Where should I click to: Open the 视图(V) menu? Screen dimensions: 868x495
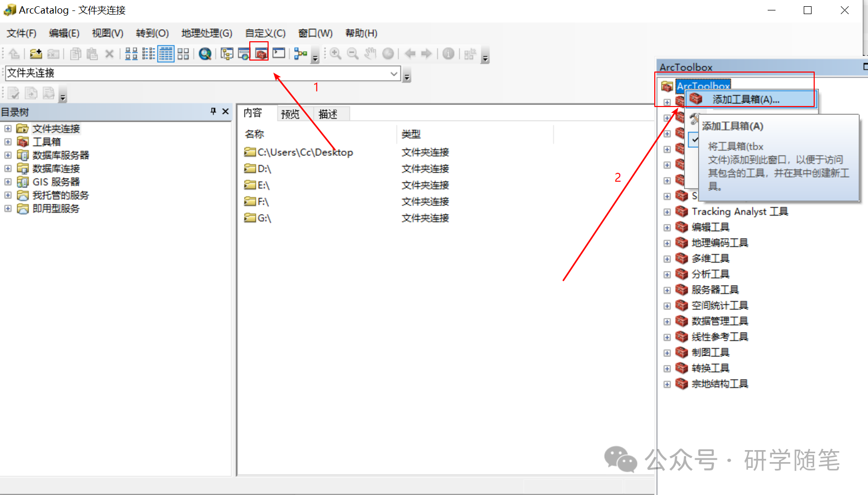(108, 33)
